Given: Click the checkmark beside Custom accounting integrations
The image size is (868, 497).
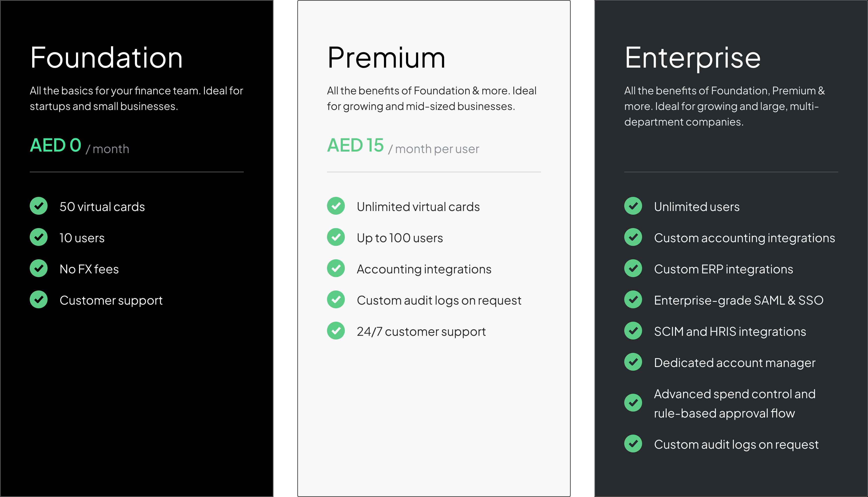Looking at the screenshot, I should (x=633, y=237).
